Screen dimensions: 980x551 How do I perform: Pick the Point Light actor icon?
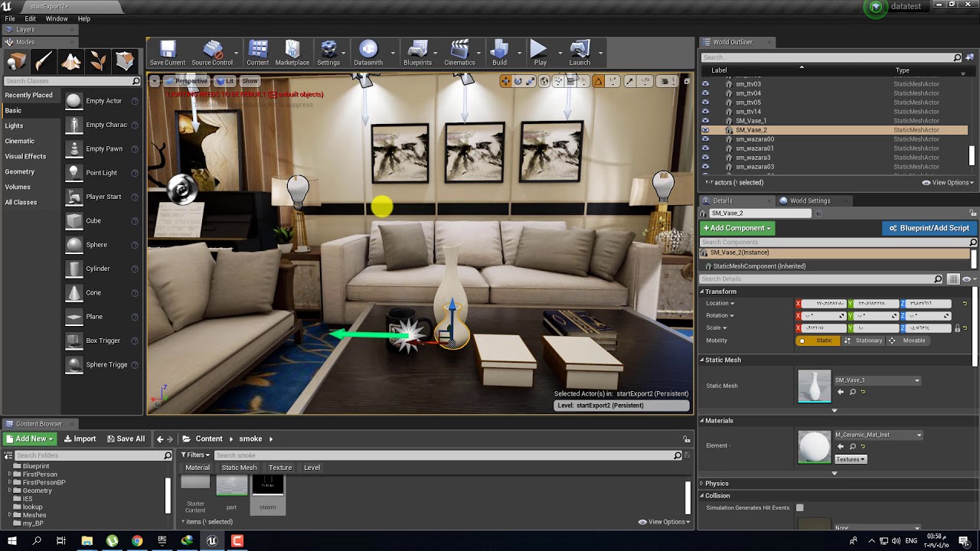(73, 173)
